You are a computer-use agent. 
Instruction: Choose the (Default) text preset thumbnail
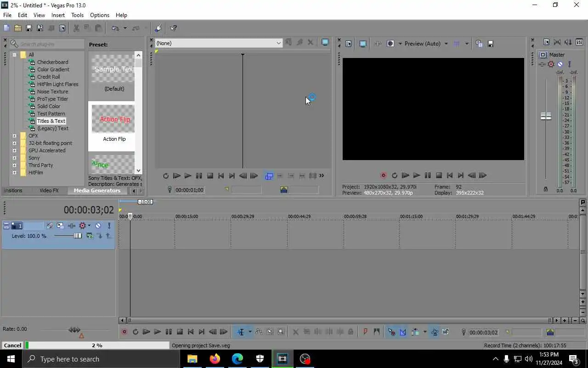point(113,69)
